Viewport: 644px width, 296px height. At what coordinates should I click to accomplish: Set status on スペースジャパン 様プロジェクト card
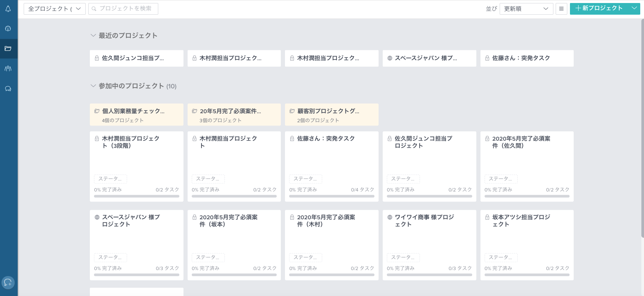pos(110,258)
